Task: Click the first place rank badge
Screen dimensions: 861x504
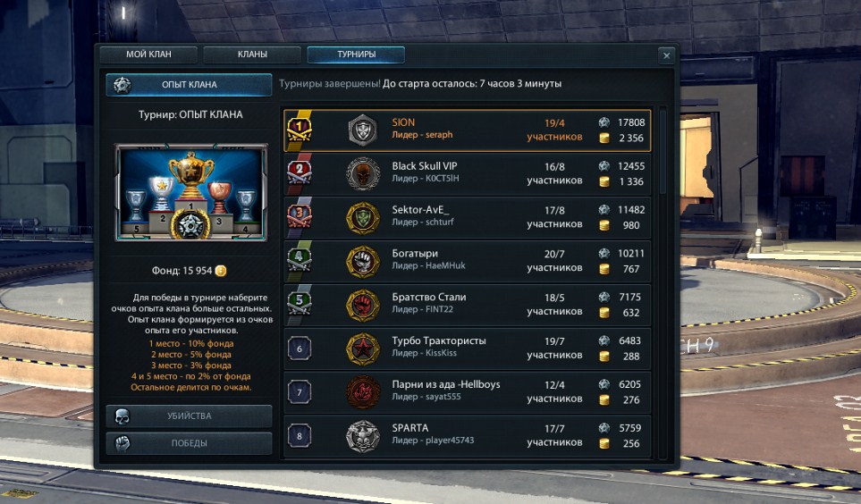Action: 300,128
